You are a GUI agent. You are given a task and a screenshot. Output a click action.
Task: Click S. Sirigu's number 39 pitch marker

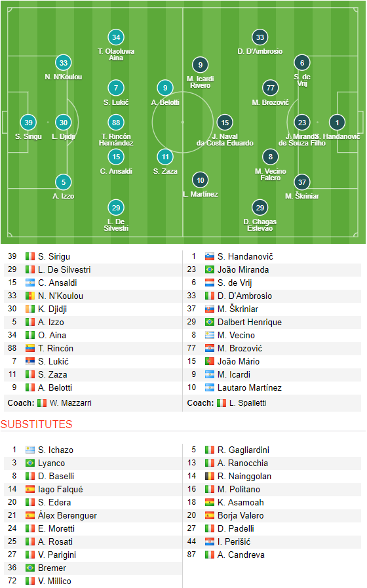(28, 123)
